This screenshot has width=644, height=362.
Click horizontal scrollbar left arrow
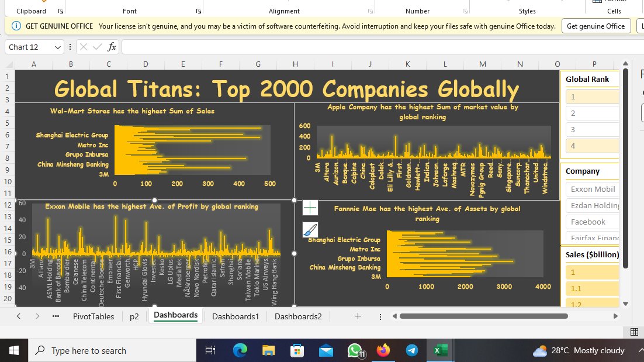click(394, 316)
